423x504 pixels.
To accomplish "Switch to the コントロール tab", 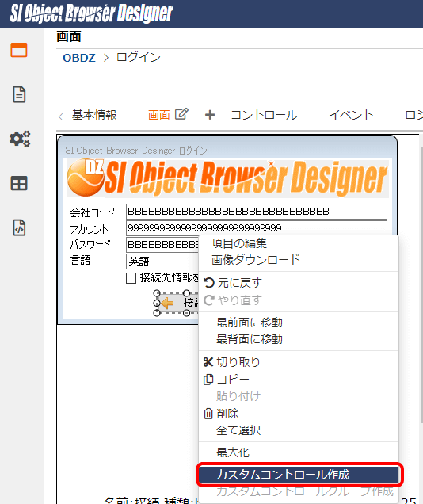I will click(x=264, y=115).
